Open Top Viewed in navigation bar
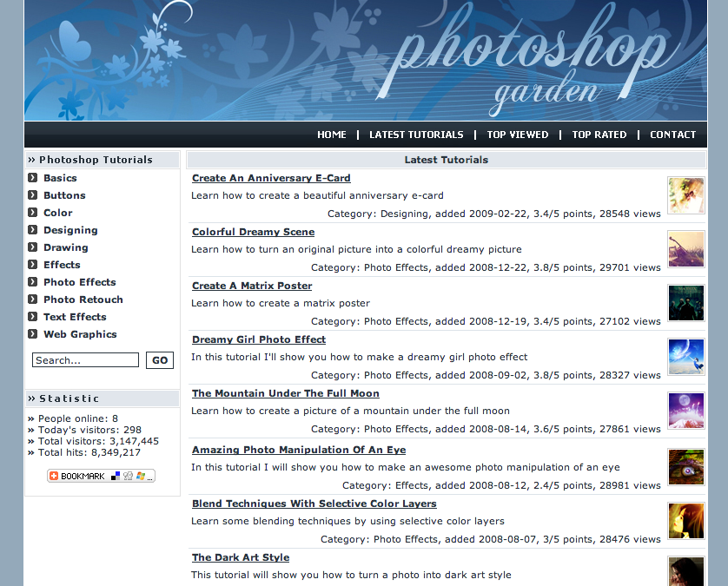This screenshot has width=728, height=586. tap(517, 135)
